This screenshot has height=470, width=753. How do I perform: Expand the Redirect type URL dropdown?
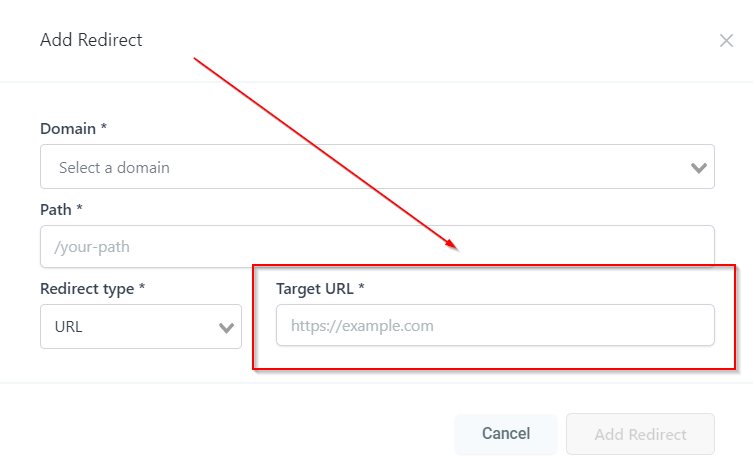140,327
